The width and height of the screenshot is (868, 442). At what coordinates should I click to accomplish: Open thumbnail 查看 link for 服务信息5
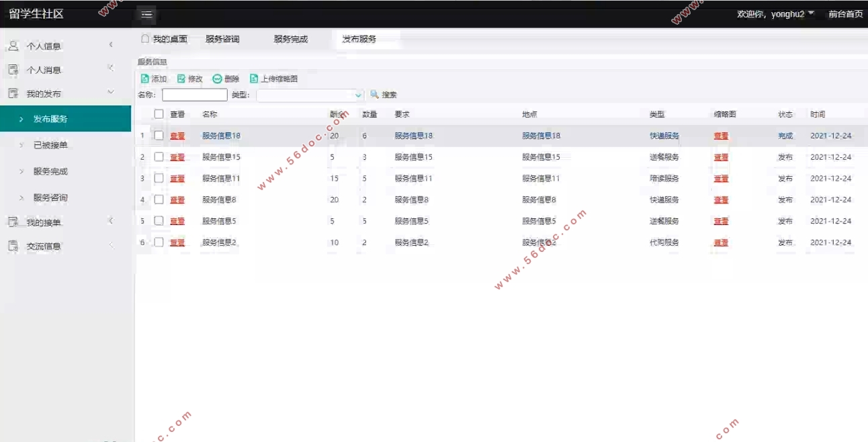pyautogui.click(x=721, y=221)
